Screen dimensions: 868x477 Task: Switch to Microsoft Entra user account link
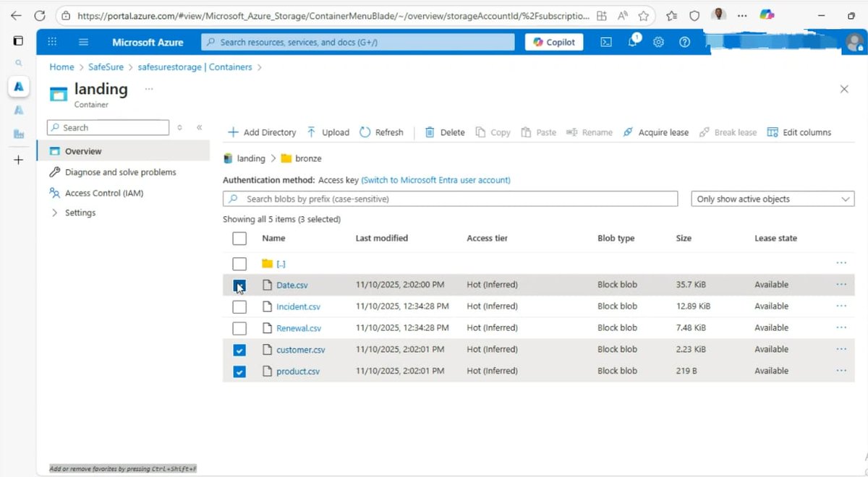435,180
